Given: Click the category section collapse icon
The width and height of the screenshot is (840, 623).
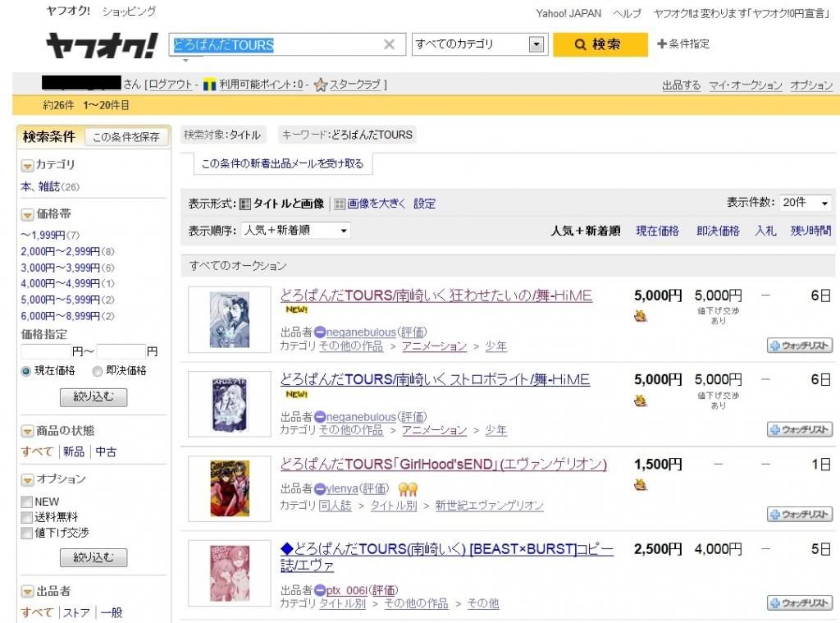Looking at the screenshot, I should tap(27, 165).
